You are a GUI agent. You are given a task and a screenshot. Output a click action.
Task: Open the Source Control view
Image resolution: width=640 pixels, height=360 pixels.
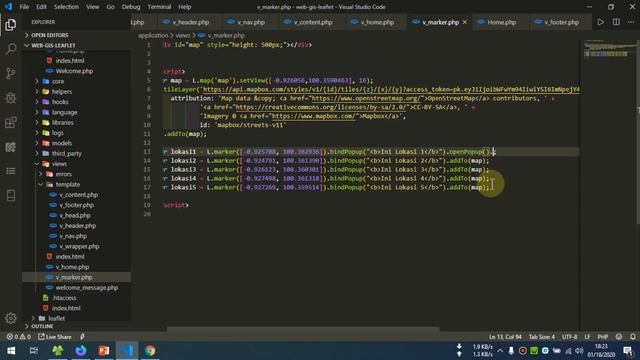click(11, 73)
